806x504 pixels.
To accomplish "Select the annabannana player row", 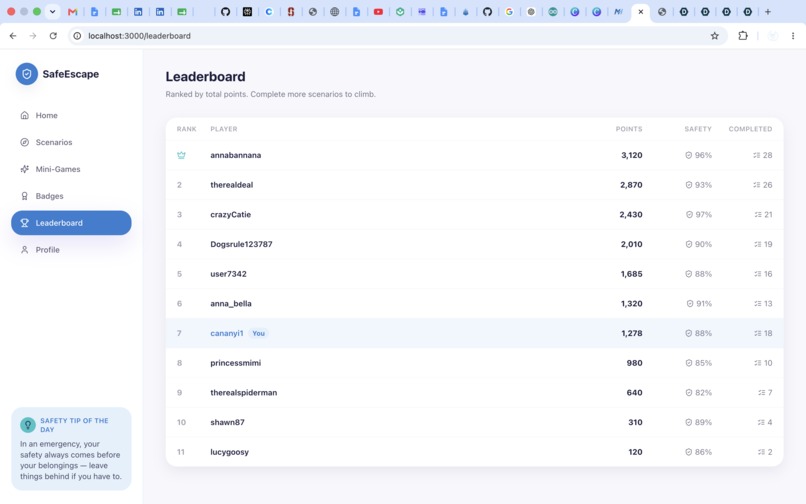I will (x=474, y=155).
